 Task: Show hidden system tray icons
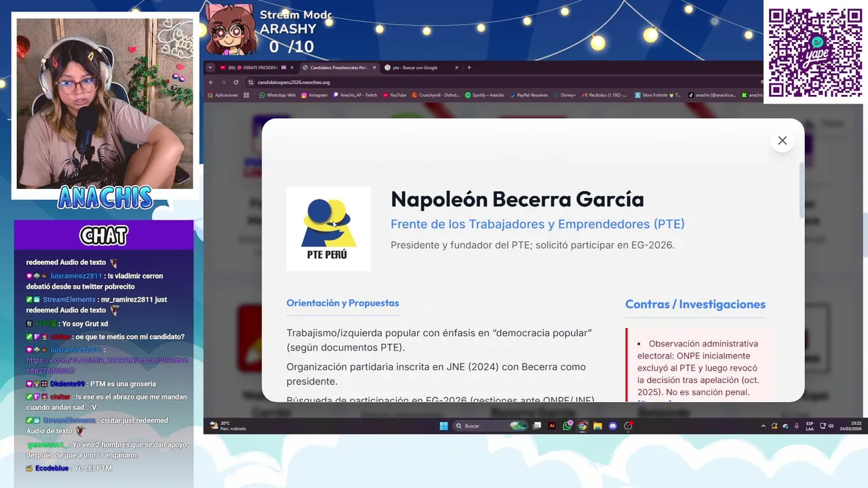pyautogui.click(x=763, y=426)
